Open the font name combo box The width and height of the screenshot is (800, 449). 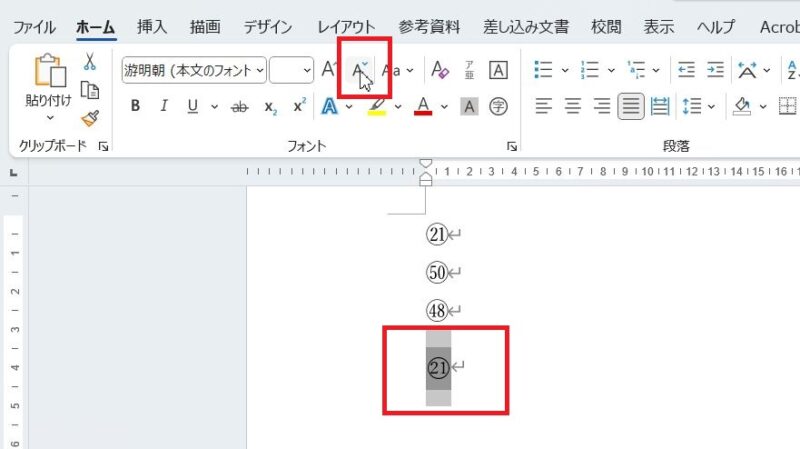click(x=194, y=70)
